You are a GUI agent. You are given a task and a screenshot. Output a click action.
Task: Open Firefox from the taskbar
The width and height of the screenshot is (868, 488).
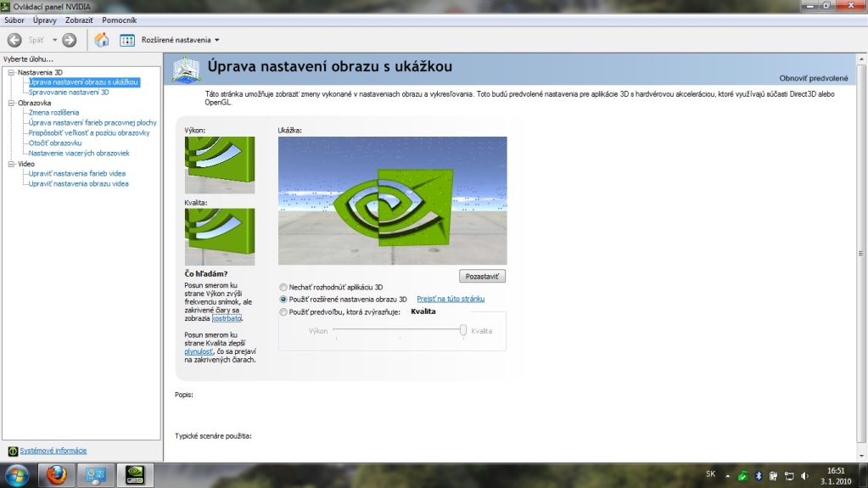click(57, 475)
